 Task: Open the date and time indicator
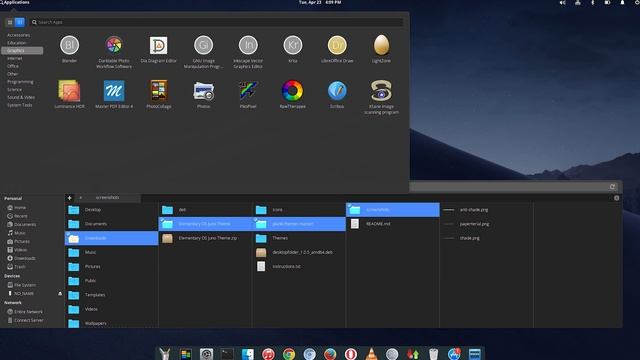[320, 2]
